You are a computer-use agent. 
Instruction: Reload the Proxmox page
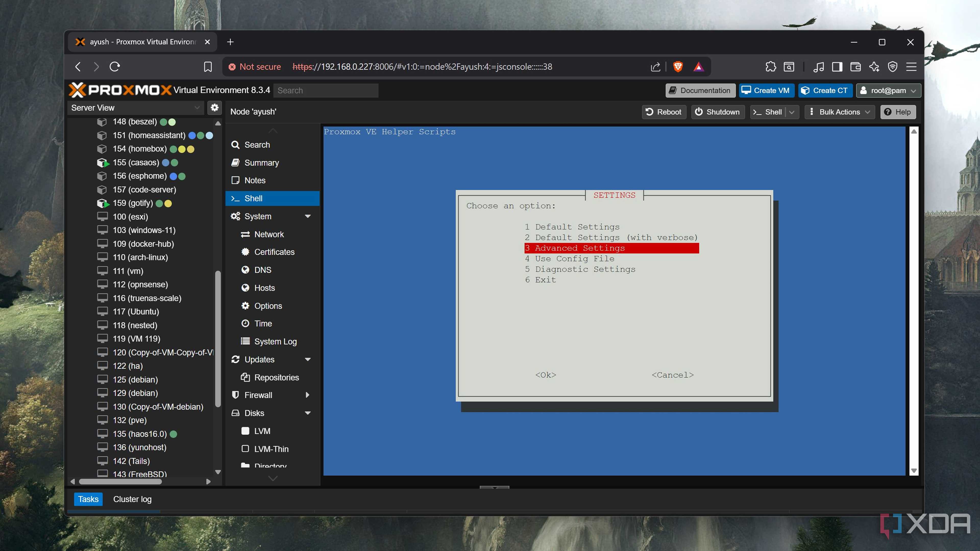coord(115,67)
